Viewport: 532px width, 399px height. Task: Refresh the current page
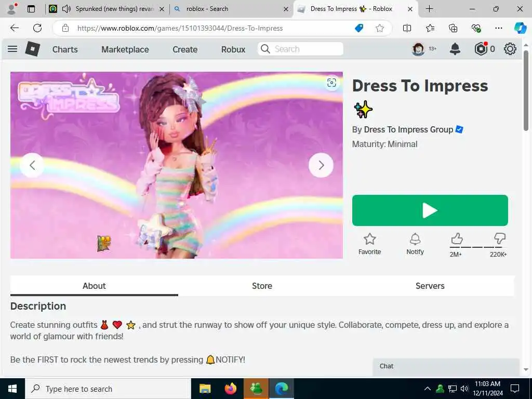pos(37,28)
